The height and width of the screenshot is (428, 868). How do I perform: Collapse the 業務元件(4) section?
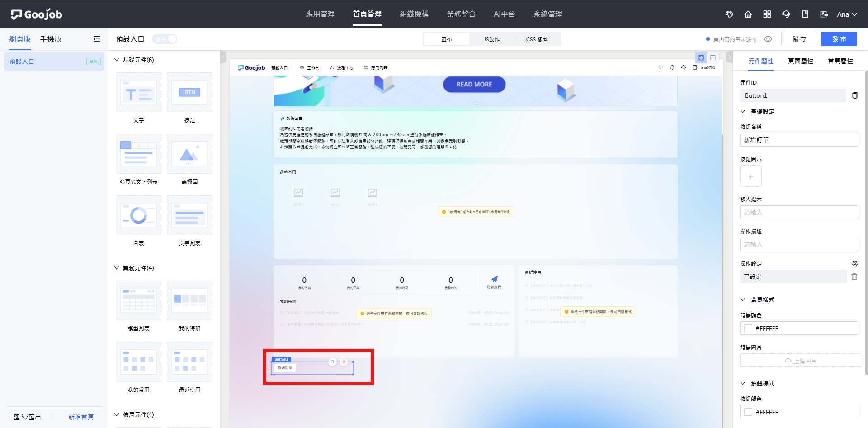tap(117, 268)
